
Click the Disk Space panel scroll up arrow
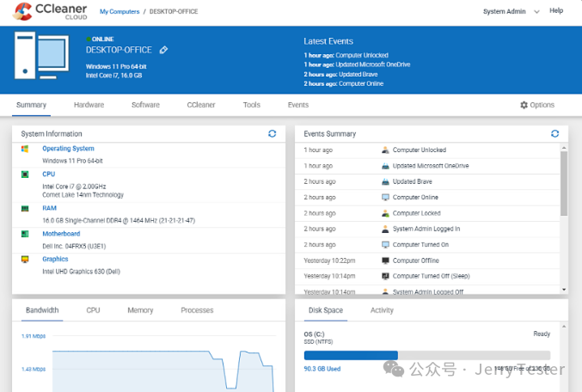coord(564,327)
